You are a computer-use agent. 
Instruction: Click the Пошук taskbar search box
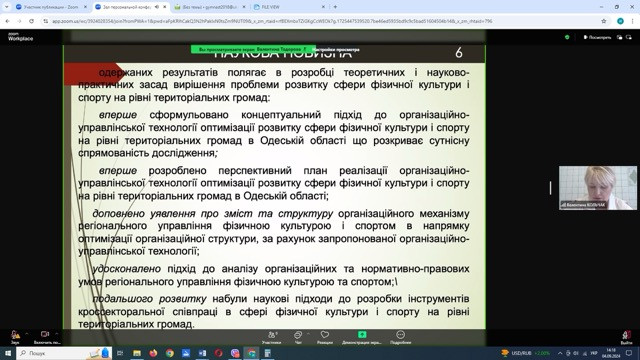(x=64, y=353)
